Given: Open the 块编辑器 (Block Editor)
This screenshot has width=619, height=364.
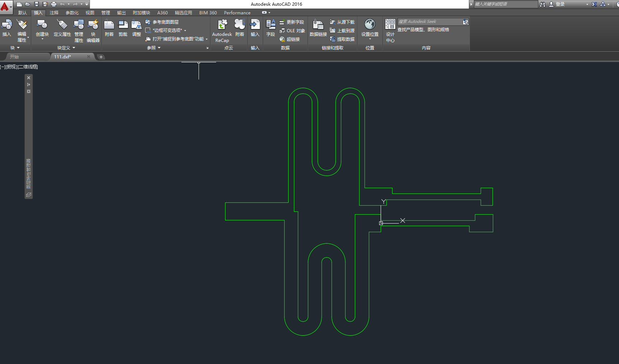Looking at the screenshot, I should pyautogui.click(x=93, y=31).
